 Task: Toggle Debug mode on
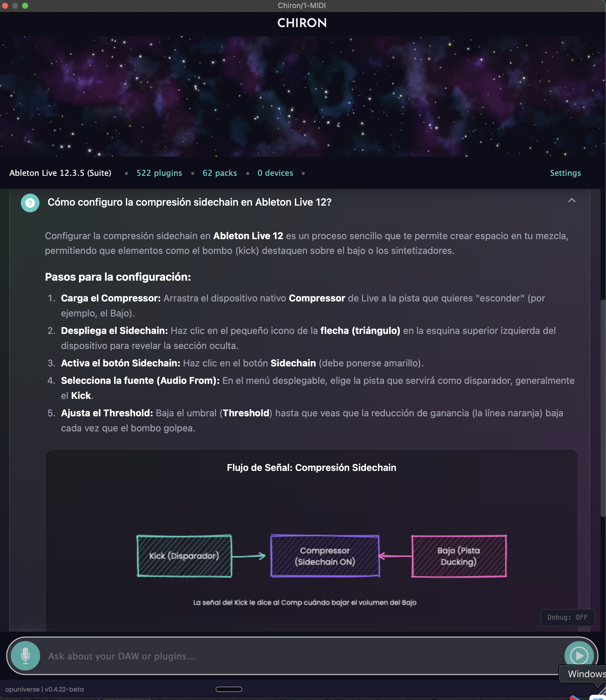pos(567,617)
